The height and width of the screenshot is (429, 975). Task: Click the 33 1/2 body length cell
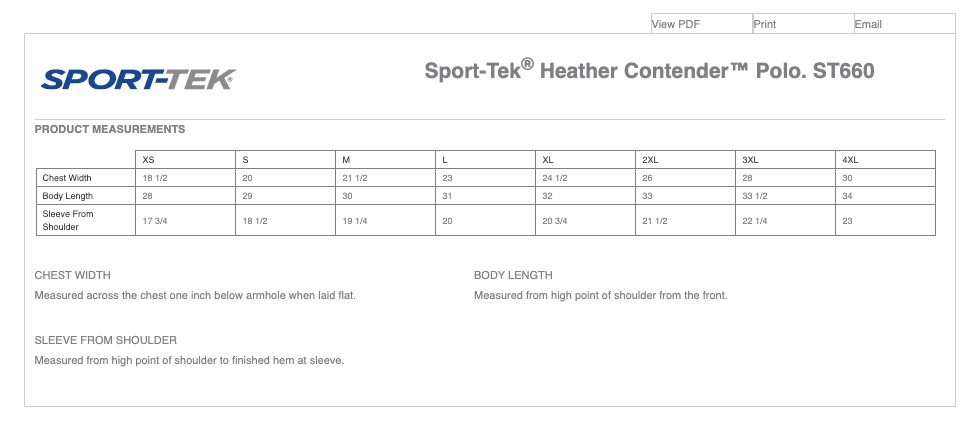pos(755,196)
